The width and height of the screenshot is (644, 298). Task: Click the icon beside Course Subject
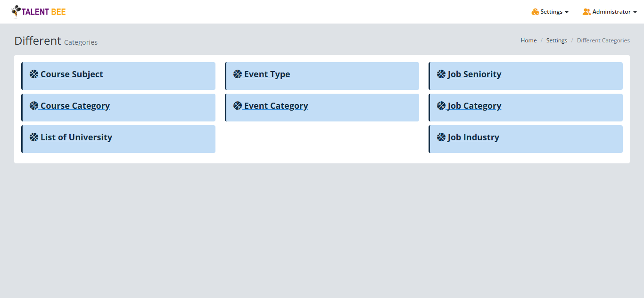[33, 73]
